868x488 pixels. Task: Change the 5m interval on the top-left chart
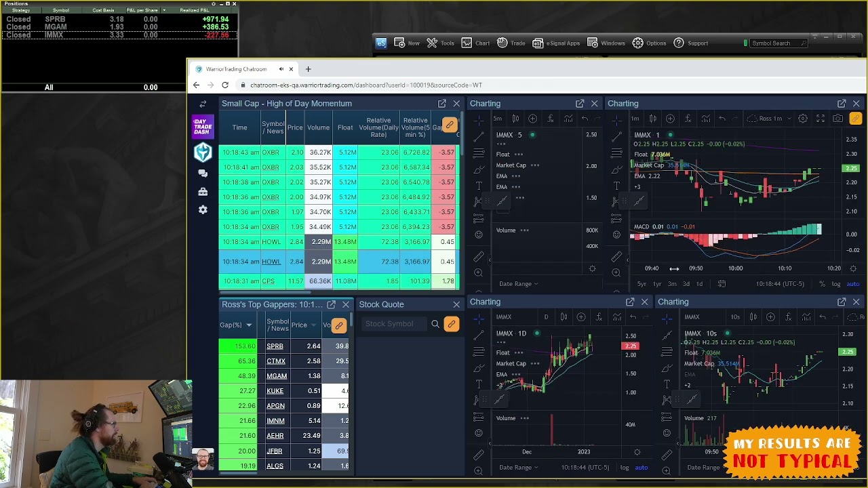pos(498,119)
